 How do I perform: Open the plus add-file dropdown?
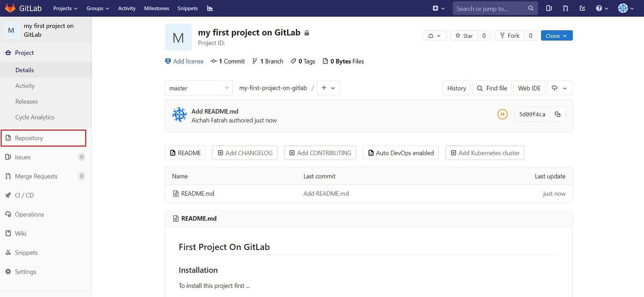[328, 88]
